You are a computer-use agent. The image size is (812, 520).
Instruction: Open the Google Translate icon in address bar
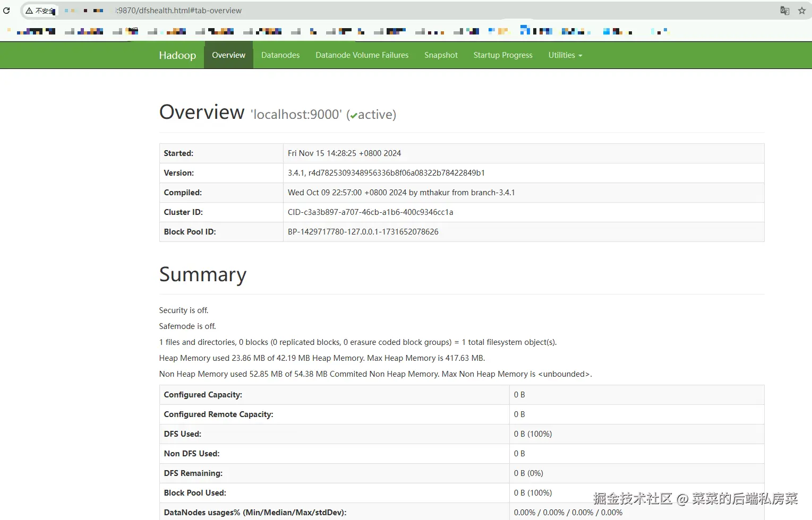784,11
